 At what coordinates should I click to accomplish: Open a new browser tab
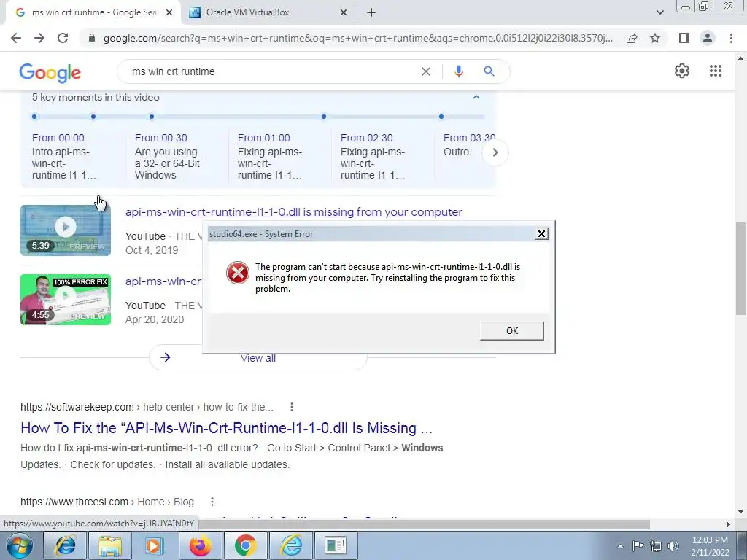point(371,13)
